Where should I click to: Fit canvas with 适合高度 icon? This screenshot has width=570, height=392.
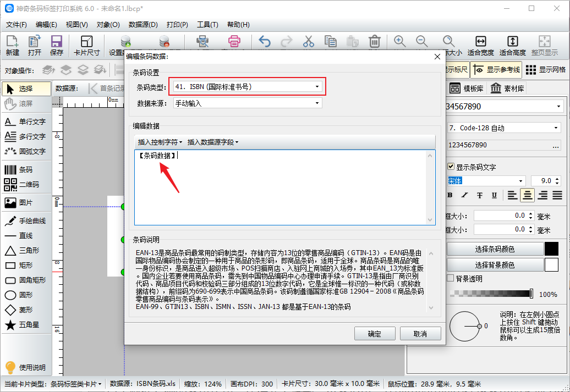(513, 46)
